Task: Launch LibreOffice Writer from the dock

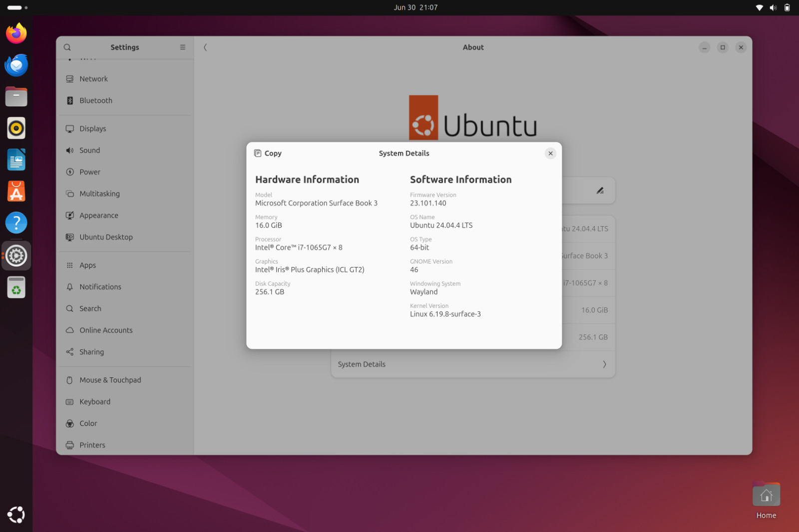Action: [16, 160]
